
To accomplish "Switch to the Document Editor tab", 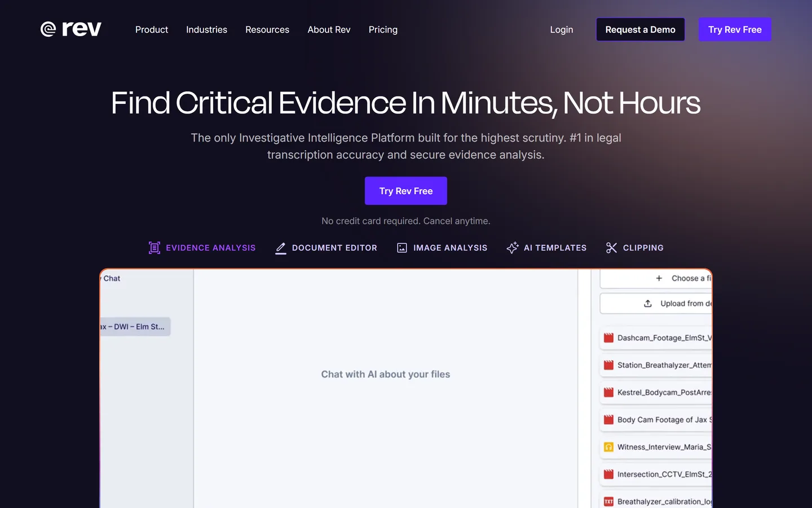I will 334,248.
